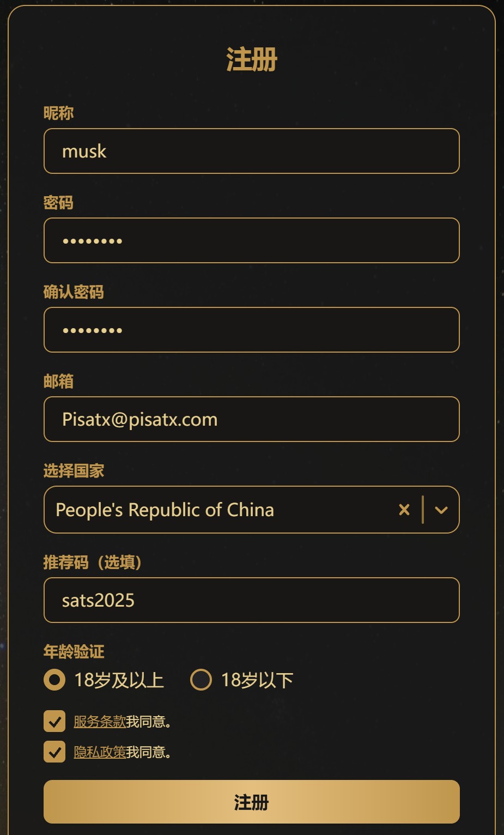The width and height of the screenshot is (504, 835).
Task: Focus the 密码 password field
Action: [252, 240]
